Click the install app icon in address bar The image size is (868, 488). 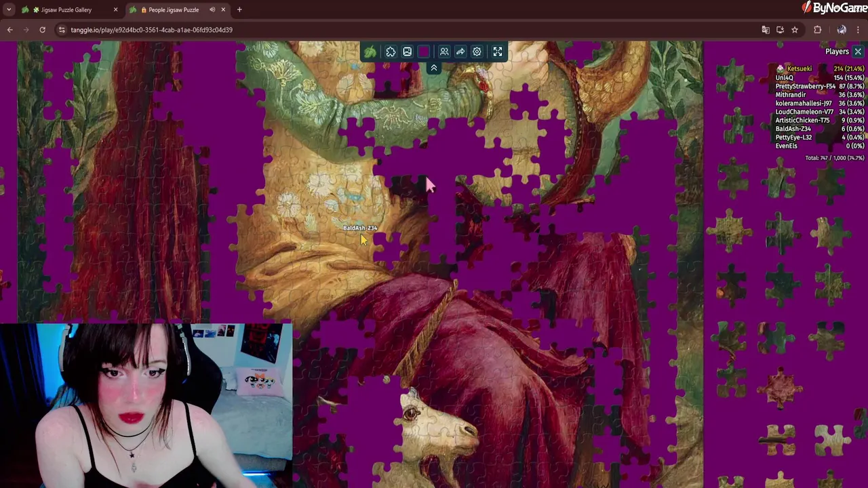pyautogui.click(x=780, y=30)
